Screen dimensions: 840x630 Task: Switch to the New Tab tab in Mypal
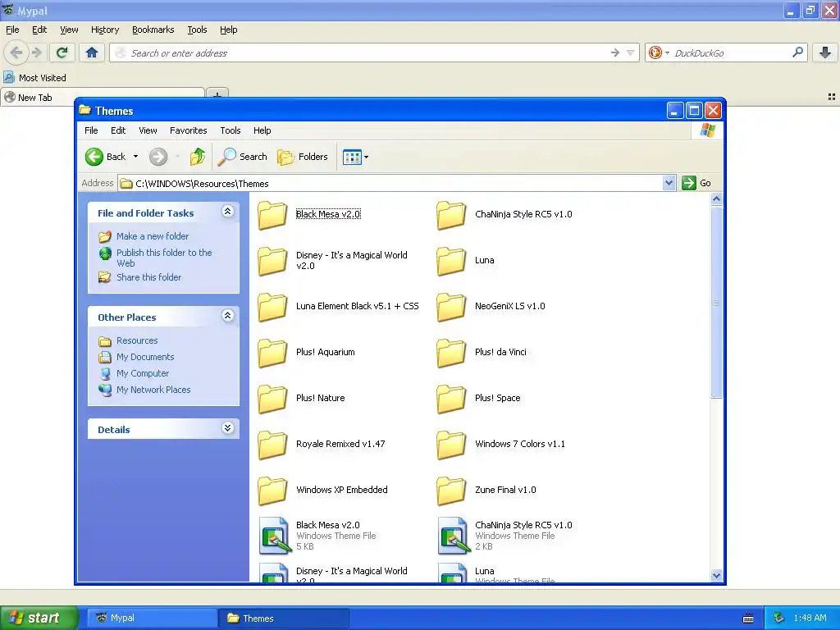click(x=103, y=97)
